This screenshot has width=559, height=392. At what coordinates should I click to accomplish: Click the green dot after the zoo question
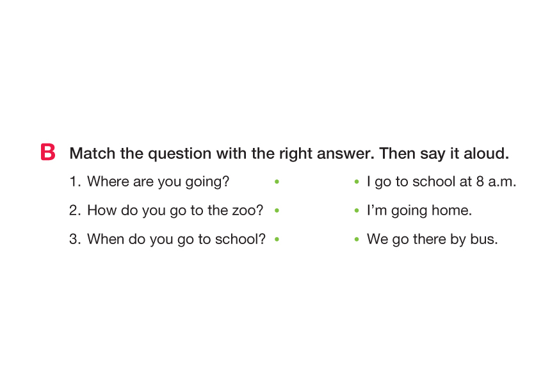tap(277, 210)
